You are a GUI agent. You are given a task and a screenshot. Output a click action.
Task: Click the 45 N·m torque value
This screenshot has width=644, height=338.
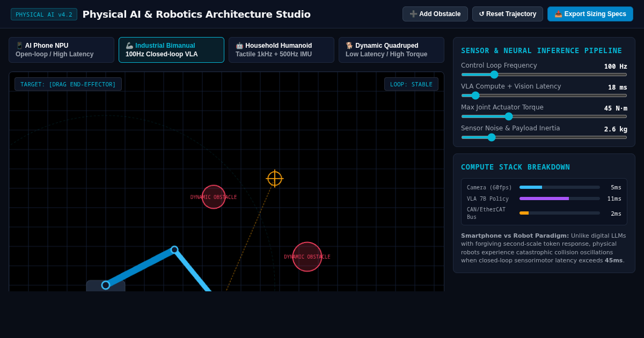pyautogui.click(x=616, y=108)
